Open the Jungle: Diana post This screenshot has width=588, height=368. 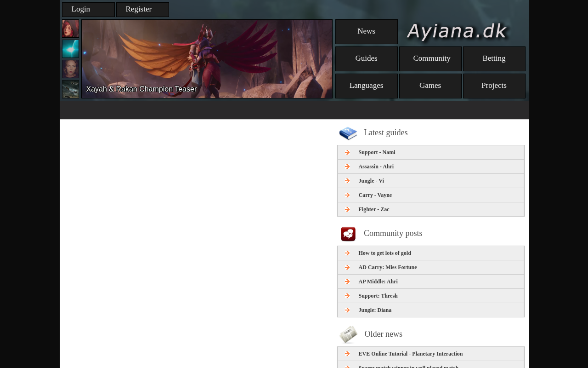pyautogui.click(x=375, y=310)
